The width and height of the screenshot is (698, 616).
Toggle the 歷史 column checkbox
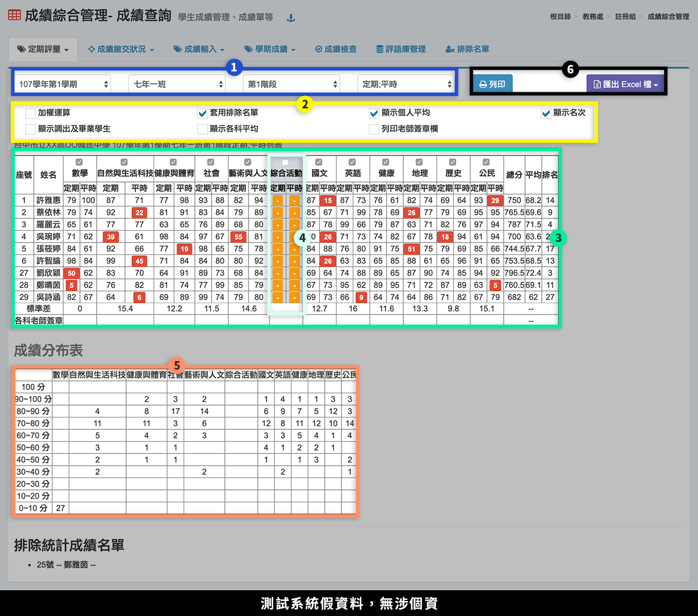[453, 162]
